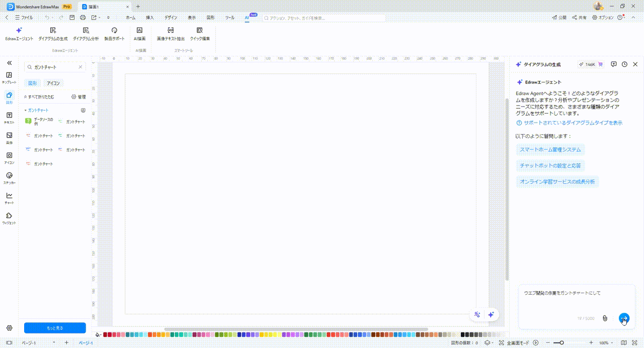Open サポートされているダイアグラムタイプを表示 link
Screen dimensions: 644x348
573,123
